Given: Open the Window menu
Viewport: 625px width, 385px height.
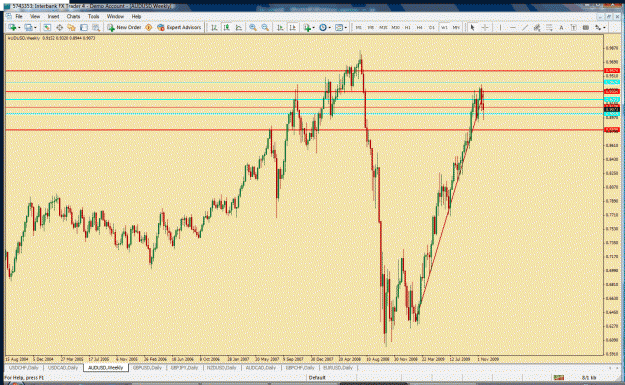Looking at the screenshot, I should pyautogui.click(x=115, y=16).
